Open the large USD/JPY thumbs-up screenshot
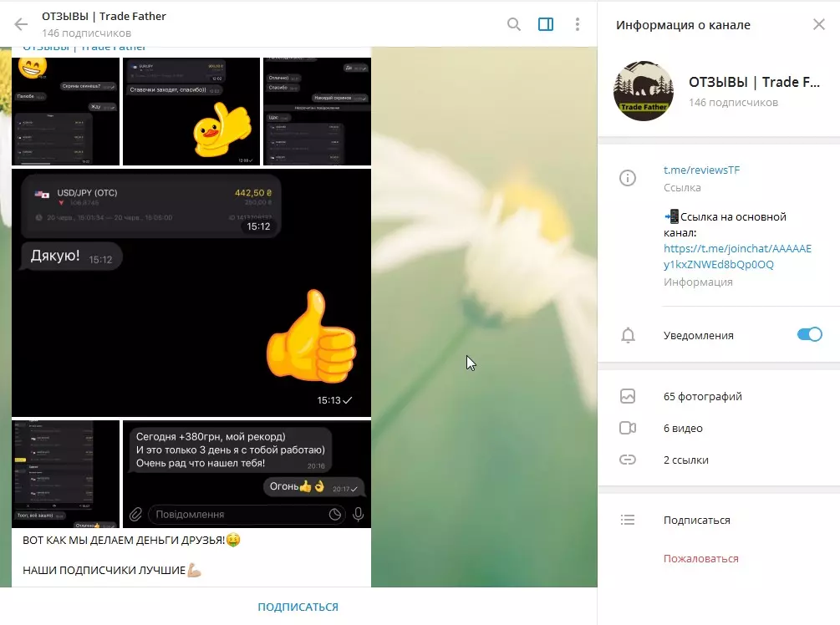Image resolution: width=840 pixels, height=625 pixels. [x=191, y=293]
